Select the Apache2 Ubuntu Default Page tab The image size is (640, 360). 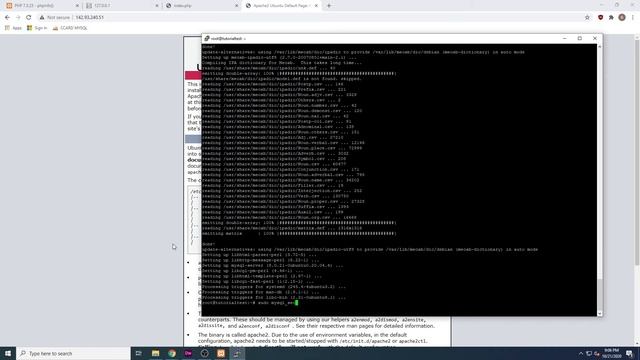(x=281, y=6)
